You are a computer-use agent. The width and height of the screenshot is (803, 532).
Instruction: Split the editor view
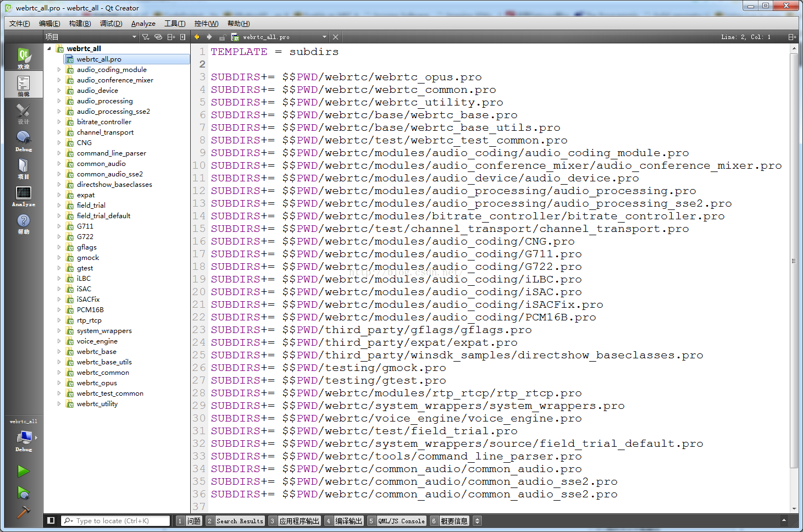pyautogui.click(x=792, y=37)
